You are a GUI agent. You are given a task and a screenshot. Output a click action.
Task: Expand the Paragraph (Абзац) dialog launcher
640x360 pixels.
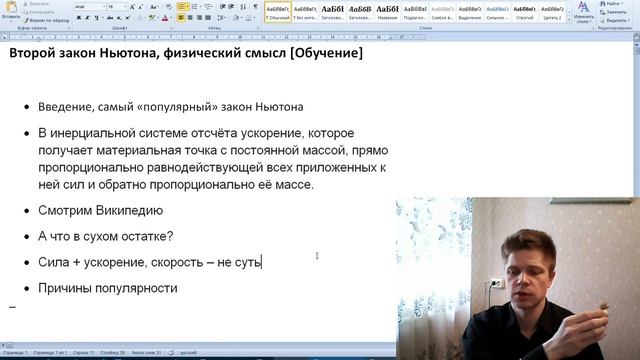(258, 28)
